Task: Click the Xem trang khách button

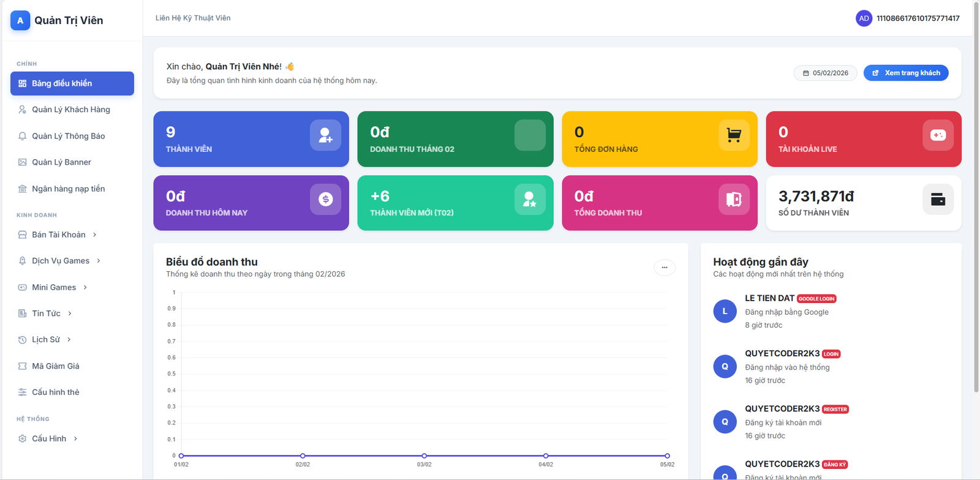Action: [906, 73]
